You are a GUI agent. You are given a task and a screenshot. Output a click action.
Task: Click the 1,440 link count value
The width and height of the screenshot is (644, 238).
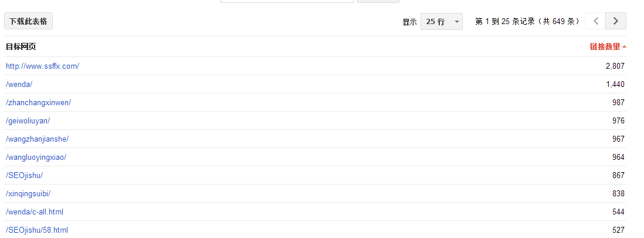pos(615,84)
